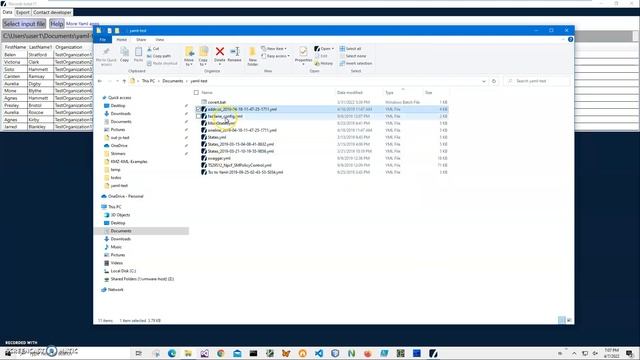Click the Delete red X icon in ribbon
This screenshot has width=640, height=360.
pos(220,51)
